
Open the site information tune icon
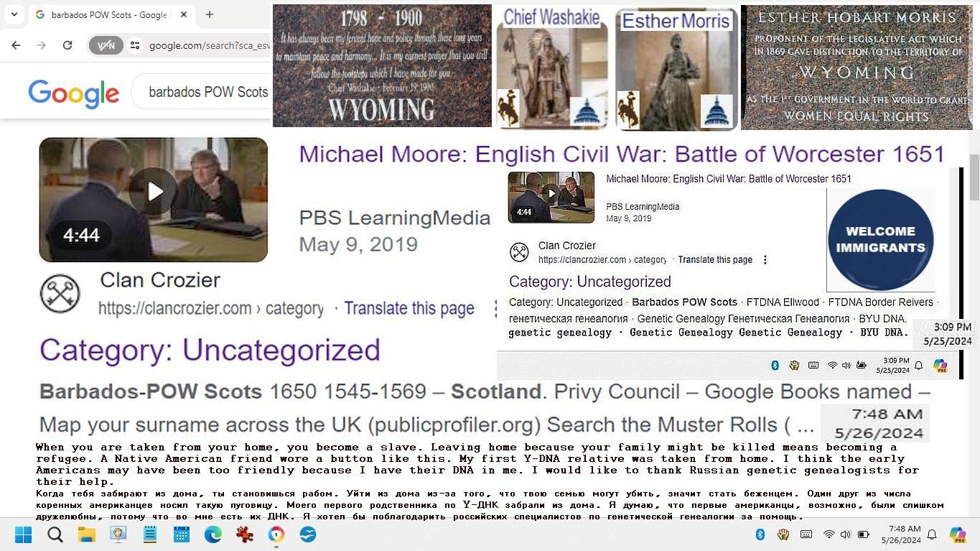click(x=135, y=45)
